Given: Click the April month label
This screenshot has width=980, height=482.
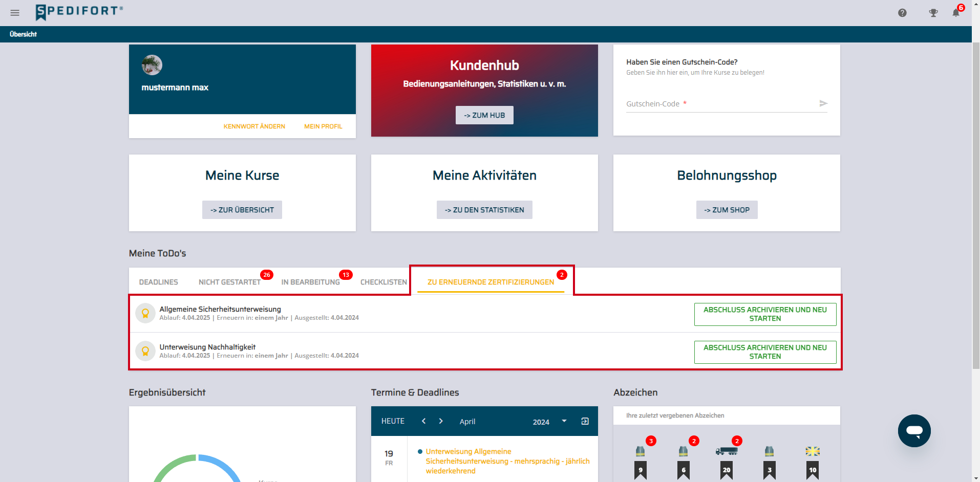Looking at the screenshot, I should [467, 422].
